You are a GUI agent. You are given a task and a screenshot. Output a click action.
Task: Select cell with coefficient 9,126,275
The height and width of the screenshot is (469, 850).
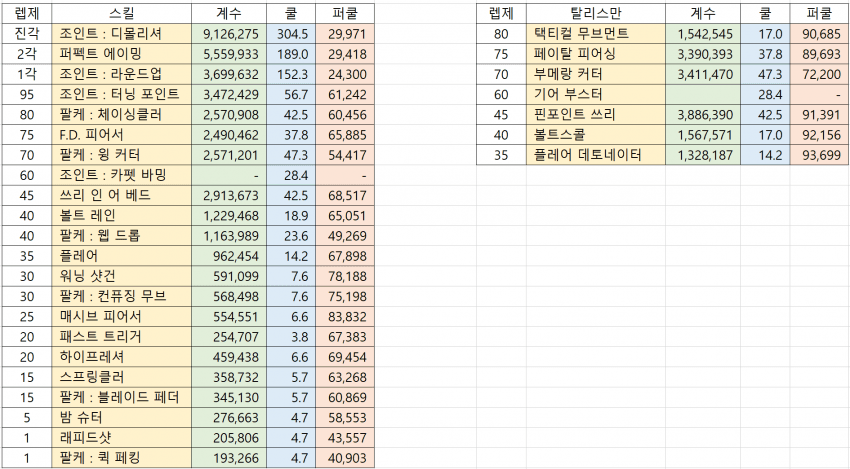pyautogui.click(x=229, y=32)
